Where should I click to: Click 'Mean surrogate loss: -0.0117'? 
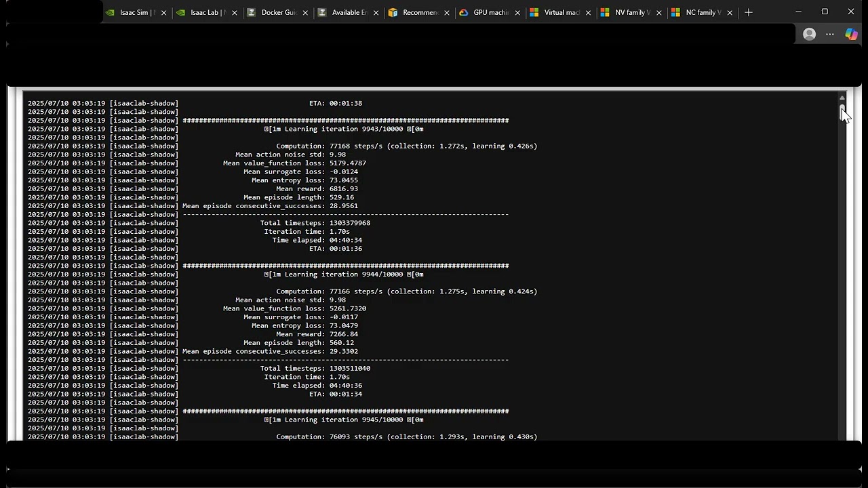click(x=301, y=317)
